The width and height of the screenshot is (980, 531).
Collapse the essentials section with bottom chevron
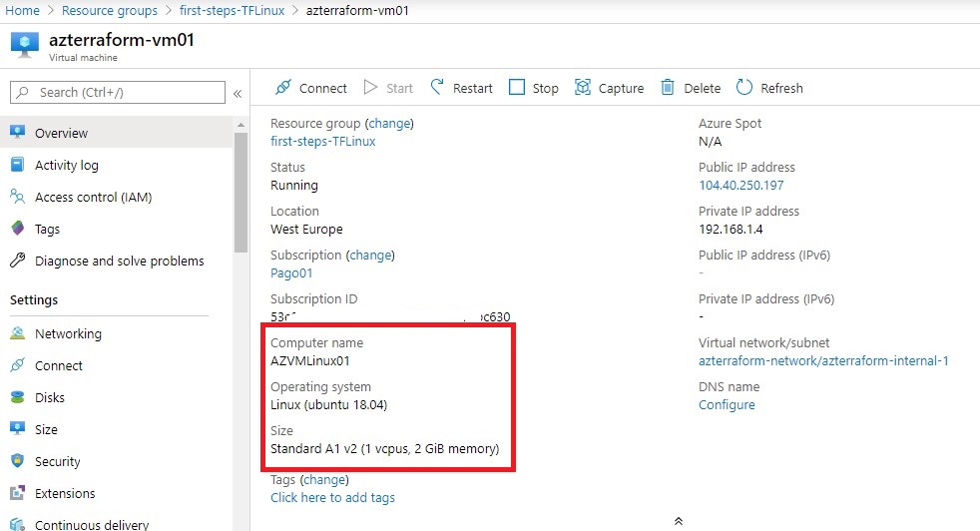pyautogui.click(x=679, y=521)
